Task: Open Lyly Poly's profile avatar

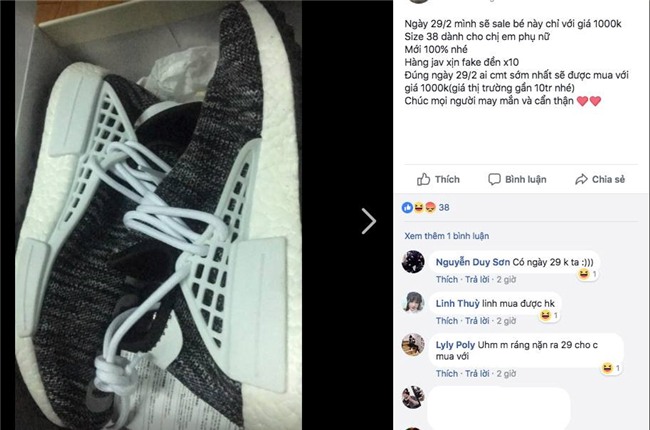Action: coord(413,344)
